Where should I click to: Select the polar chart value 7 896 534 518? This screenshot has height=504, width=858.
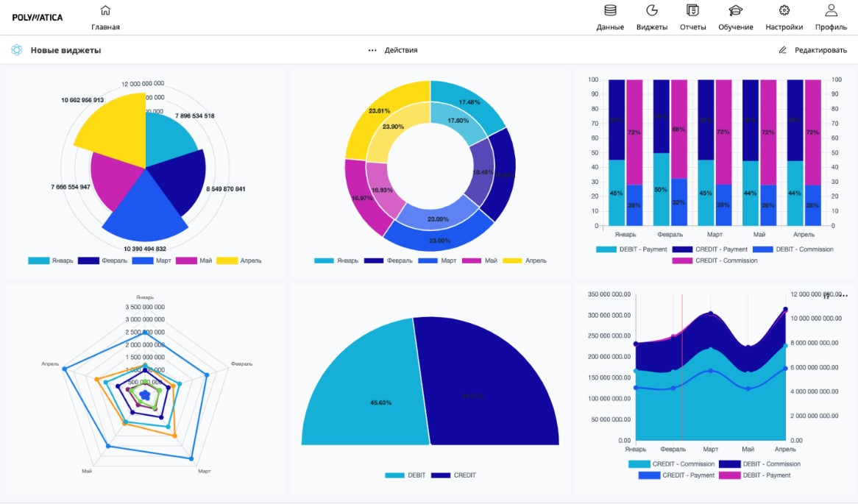(195, 116)
